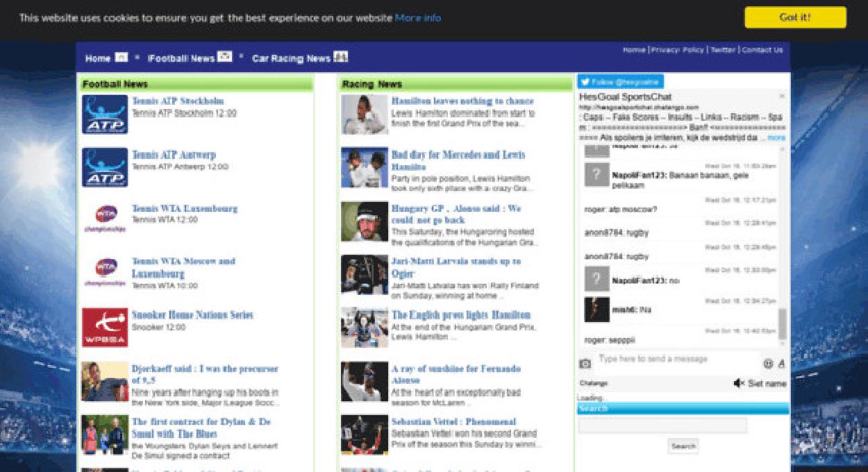This screenshot has height=472, width=868.
Task: Dismiss cookie notice with Got it! button
Action: pos(795,17)
